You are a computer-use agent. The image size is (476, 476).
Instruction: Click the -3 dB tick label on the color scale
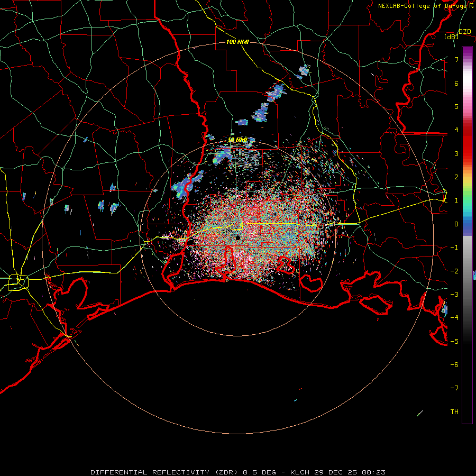click(x=454, y=295)
